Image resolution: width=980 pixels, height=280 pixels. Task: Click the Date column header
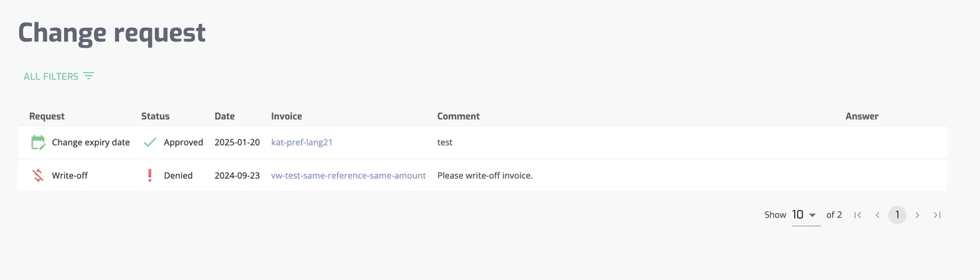(225, 116)
